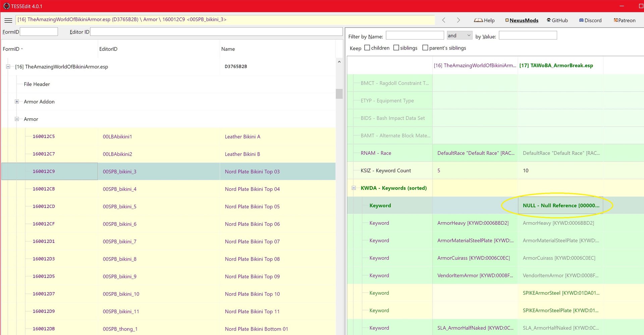Click keyword count value 10

[x=560, y=171]
